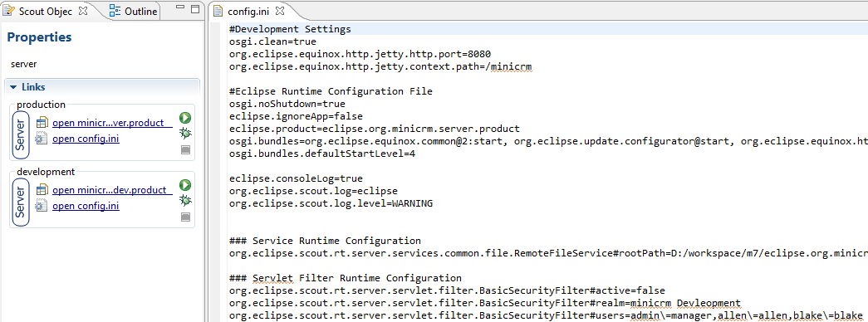This screenshot has height=322, width=868.
Task: Click the osgi.bundles= line in editor
Action: pyautogui.click(x=548, y=141)
